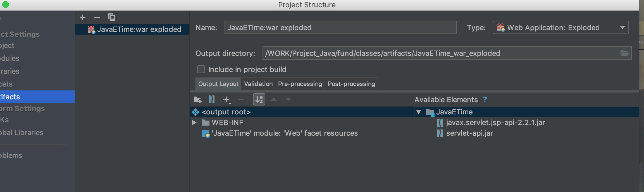The image size is (644, 192).
Task: Collapse the JavaETime available elements node
Action: [x=419, y=112]
